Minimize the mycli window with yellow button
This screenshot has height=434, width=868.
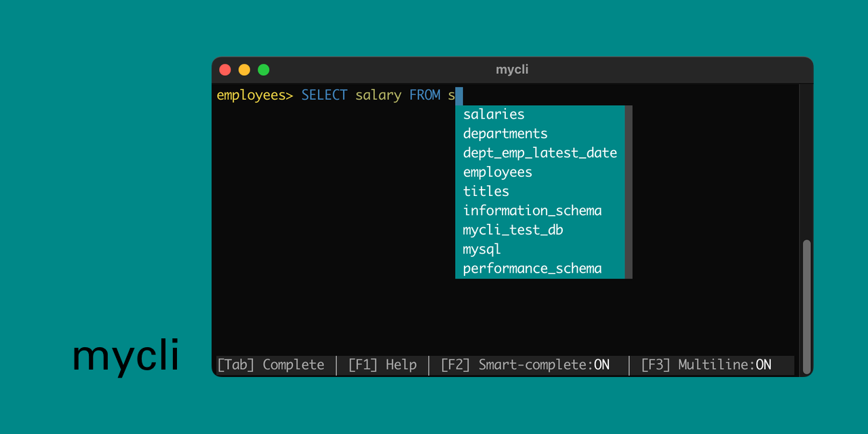[244, 70]
